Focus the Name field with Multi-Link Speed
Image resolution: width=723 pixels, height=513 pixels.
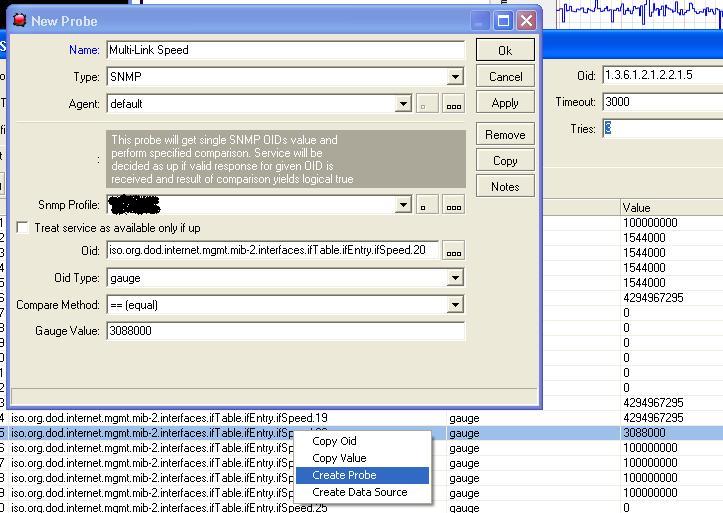point(285,50)
